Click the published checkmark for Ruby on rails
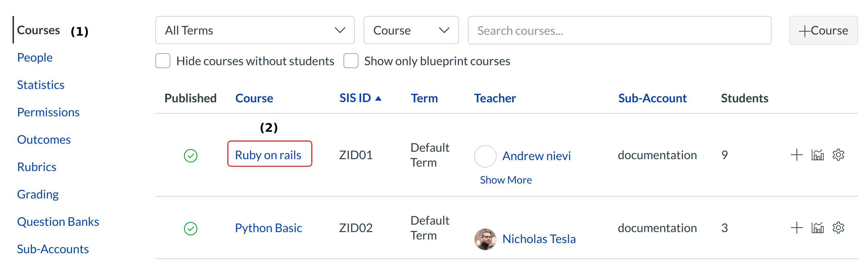Viewport: 868px width, 263px height. point(191,156)
